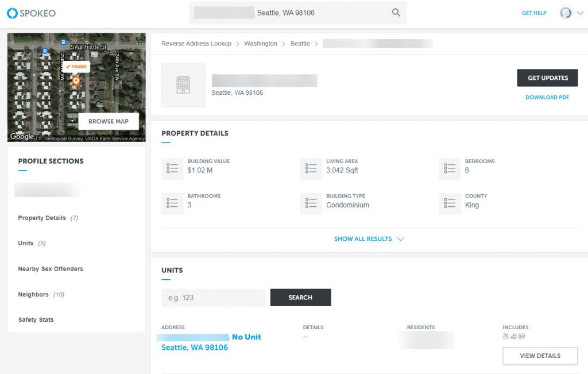588x374 pixels.
Task: Click '$1.02 M' building value
Action: point(200,170)
